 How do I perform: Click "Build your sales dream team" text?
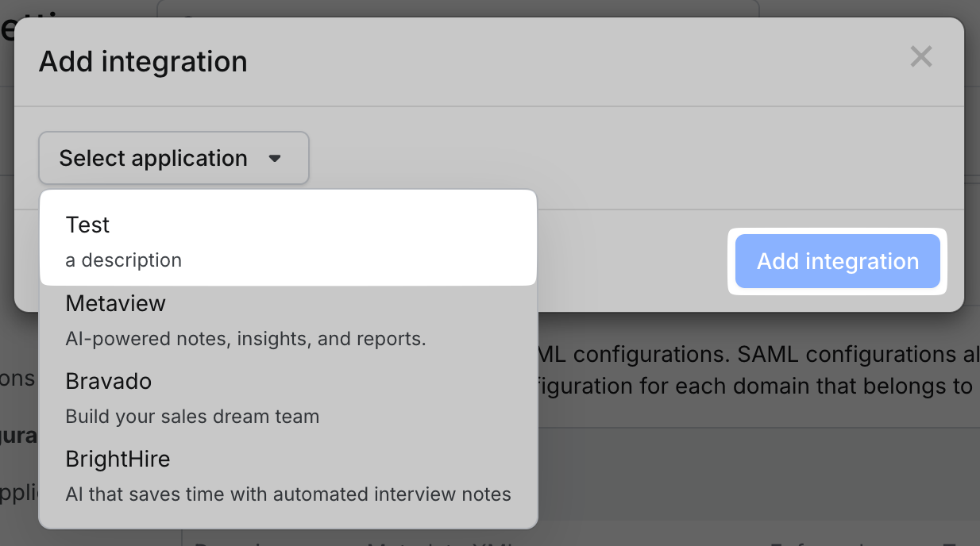(x=192, y=417)
